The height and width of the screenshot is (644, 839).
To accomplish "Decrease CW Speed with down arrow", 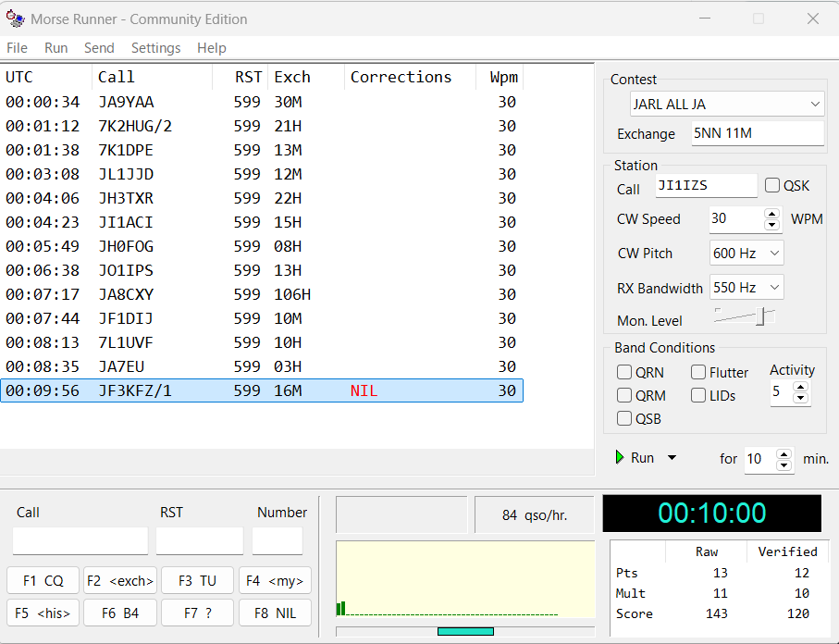I will 771,225.
